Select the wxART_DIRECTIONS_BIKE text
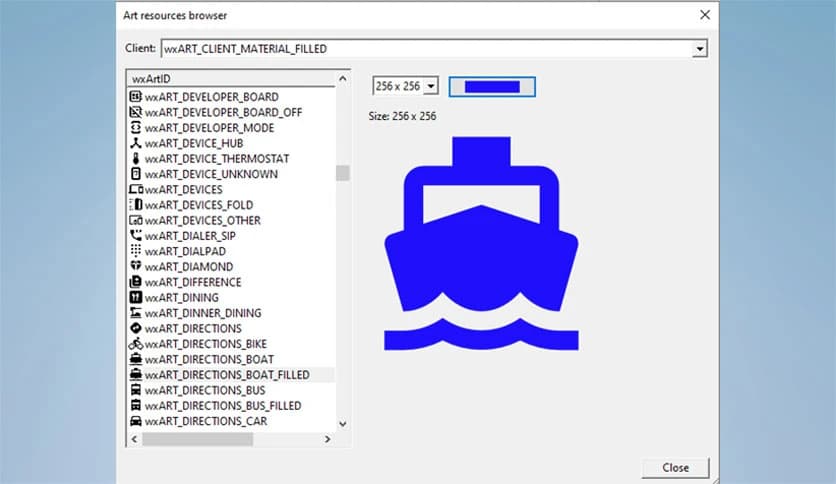This screenshot has width=836, height=484. click(206, 344)
